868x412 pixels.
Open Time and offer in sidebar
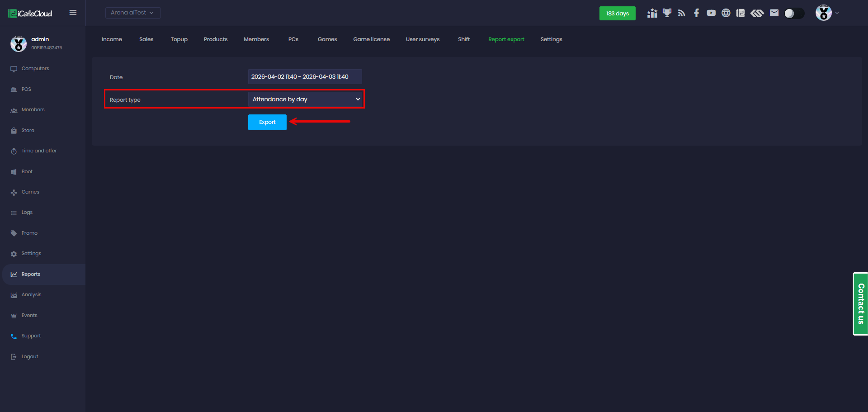(x=39, y=151)
